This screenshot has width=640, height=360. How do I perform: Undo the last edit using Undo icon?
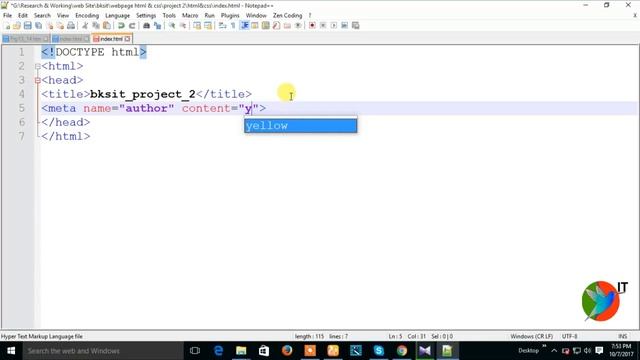tap(121, 25)
